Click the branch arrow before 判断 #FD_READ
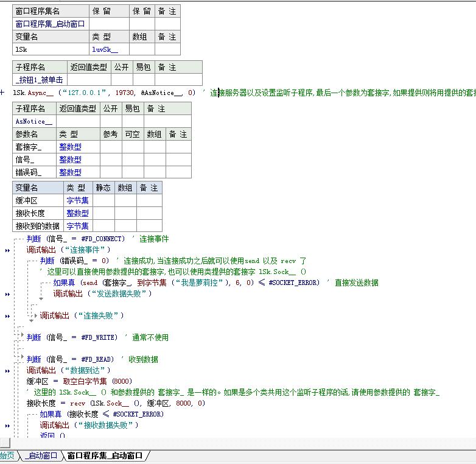 pyautogui.click(x=23, y=358)
